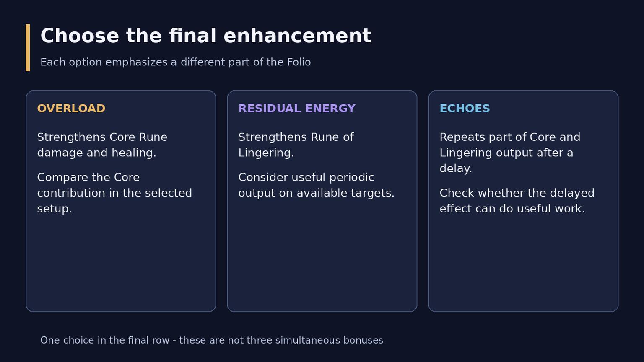This screenshot has width=644, height=362.
Task: Click 'Repeats part of Core and Lingering' text
Action: coord(510,153)
